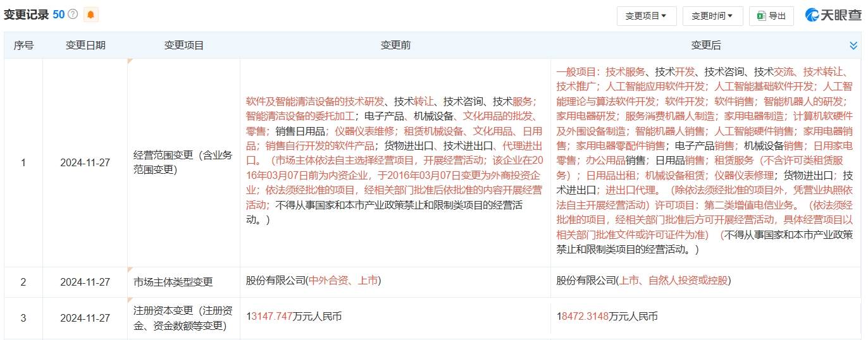Click the orange bell alert icon
Viewport: 868px width, 340px height.
coord(90,15)
